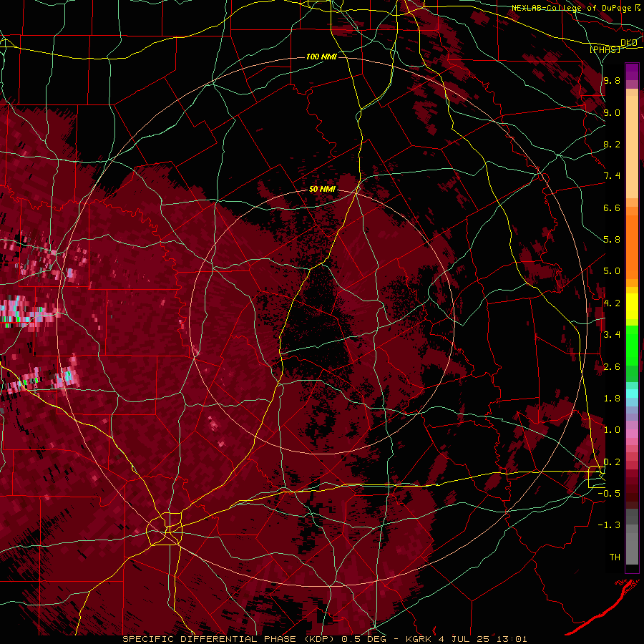Click the 9.8 value on the color scale
644x644 pixels.
pyautogui.click(x=612, y=81)
